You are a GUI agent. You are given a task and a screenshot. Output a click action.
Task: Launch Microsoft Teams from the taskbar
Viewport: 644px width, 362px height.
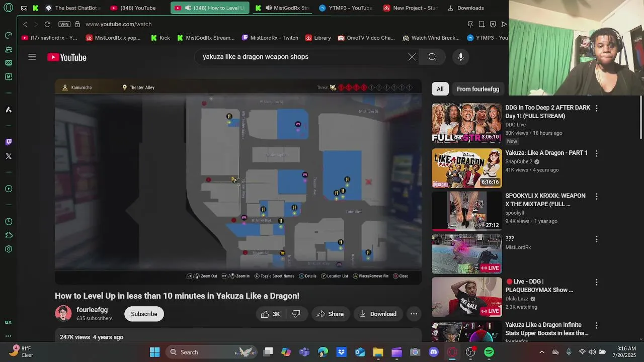coord(304,352)
